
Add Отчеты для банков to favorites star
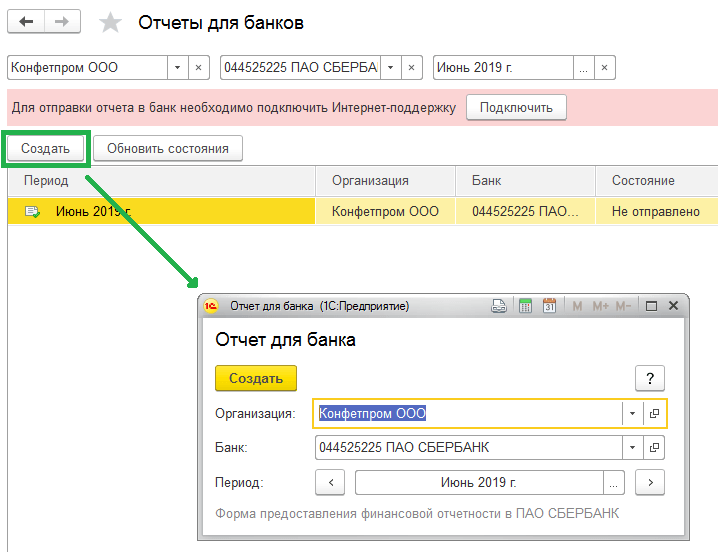111,23
